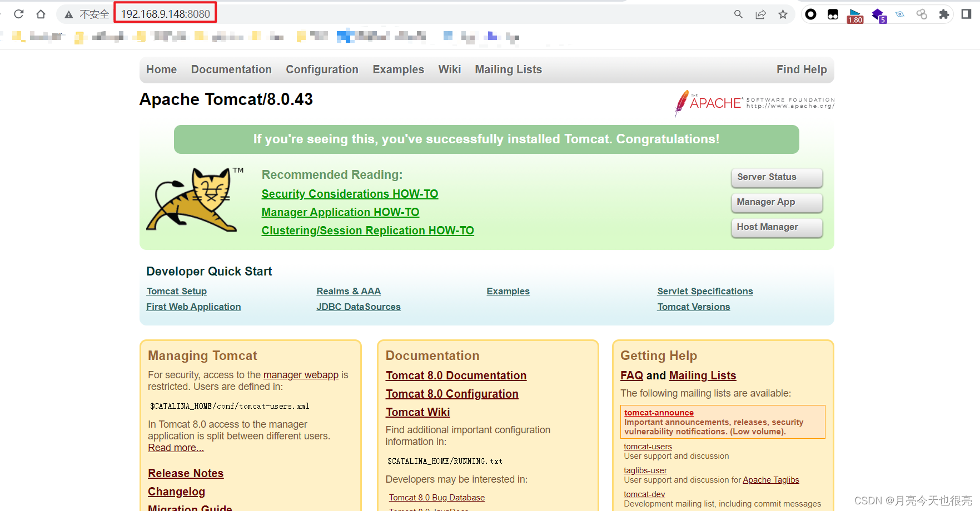
Task: Open the blue eye extension icon
Action: pyautogui.click(x=899, y=14)
